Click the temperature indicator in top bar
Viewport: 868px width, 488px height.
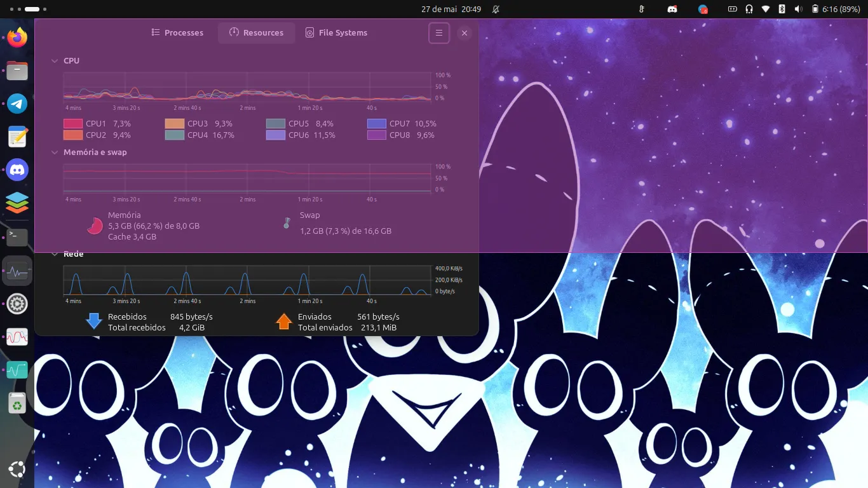click(x=642, y=10)
